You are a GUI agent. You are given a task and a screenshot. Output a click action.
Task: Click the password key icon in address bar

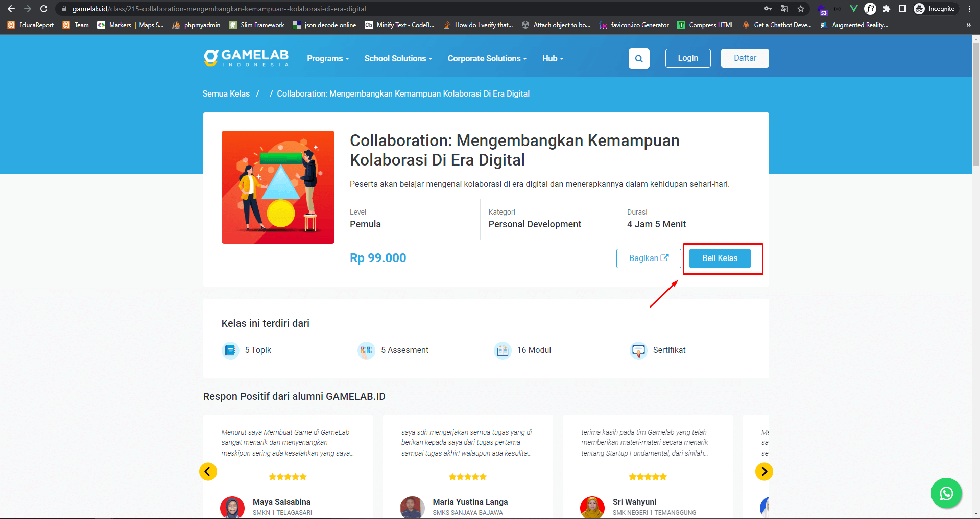pyautogui.click(x=768, y=9)
